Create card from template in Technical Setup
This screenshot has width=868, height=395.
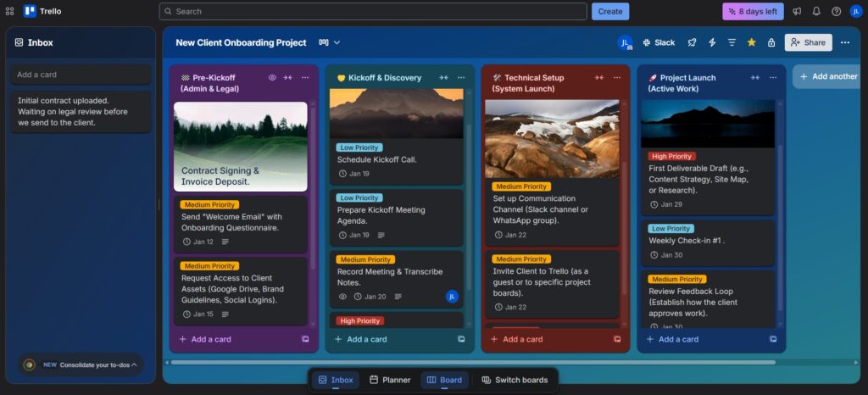pos(617,339)
